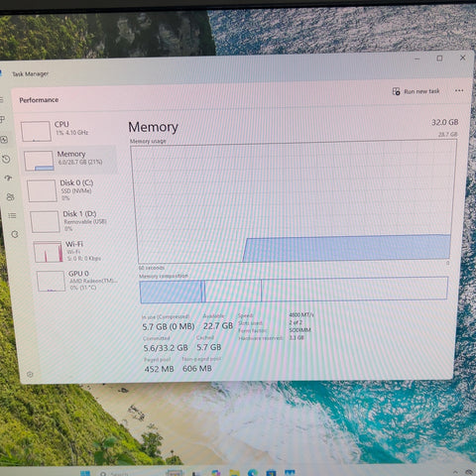Viewport: 476px width, 476px height.
Task: Open the three-dots more options menu
Action: [459, 90]
